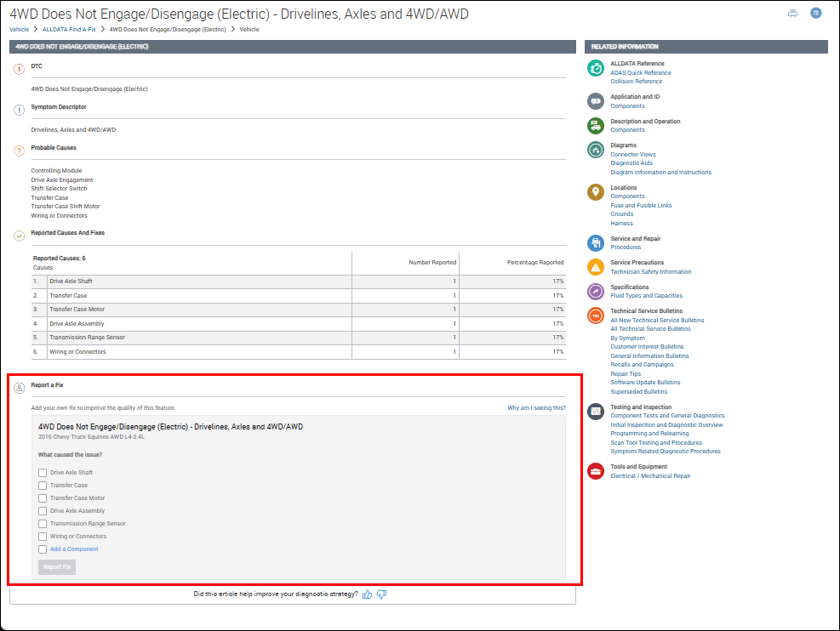This screenshot has height=631, width=840.
Task: Click the first Vehicle breadcrumb link
Action: 20,30
